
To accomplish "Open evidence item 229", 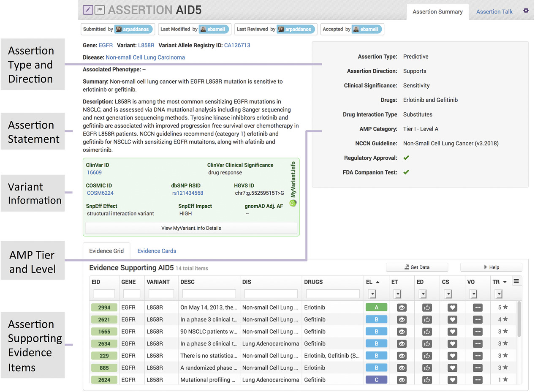I will (104, 356).
